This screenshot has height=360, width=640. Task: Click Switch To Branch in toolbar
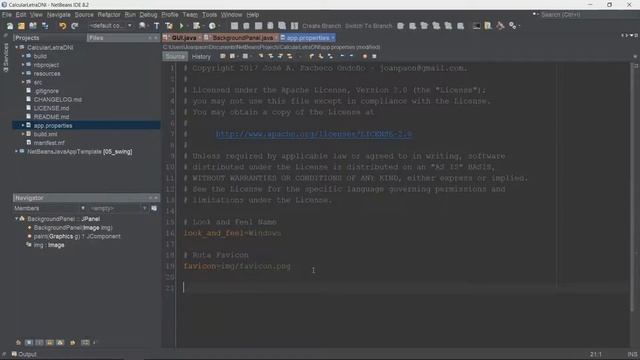click(369, 26)
